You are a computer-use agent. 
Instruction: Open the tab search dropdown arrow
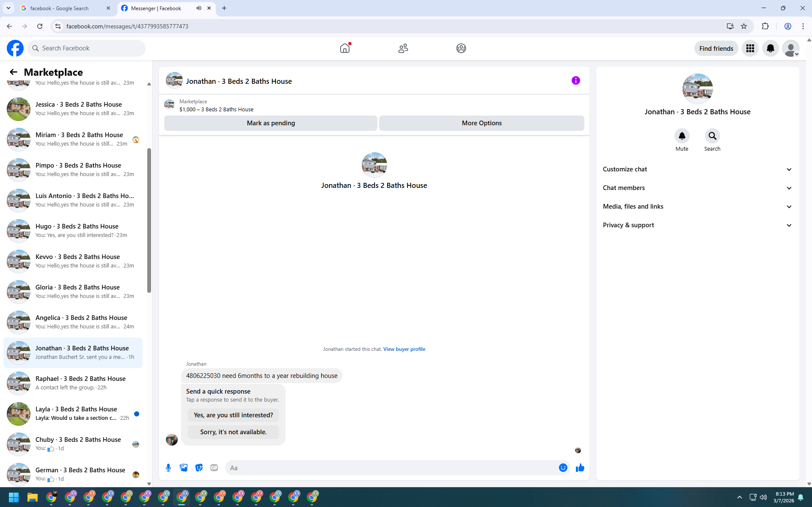tap(8, 8)
